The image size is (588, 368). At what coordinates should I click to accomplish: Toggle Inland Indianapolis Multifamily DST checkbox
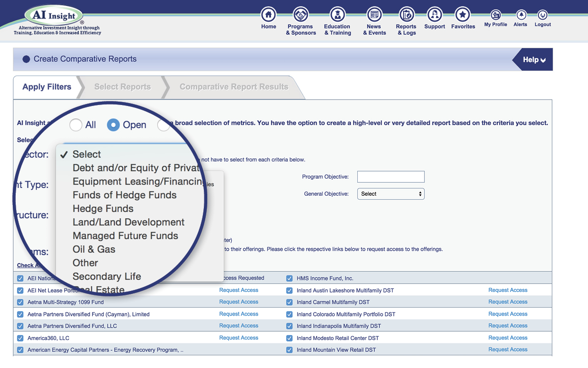[290, 326]
